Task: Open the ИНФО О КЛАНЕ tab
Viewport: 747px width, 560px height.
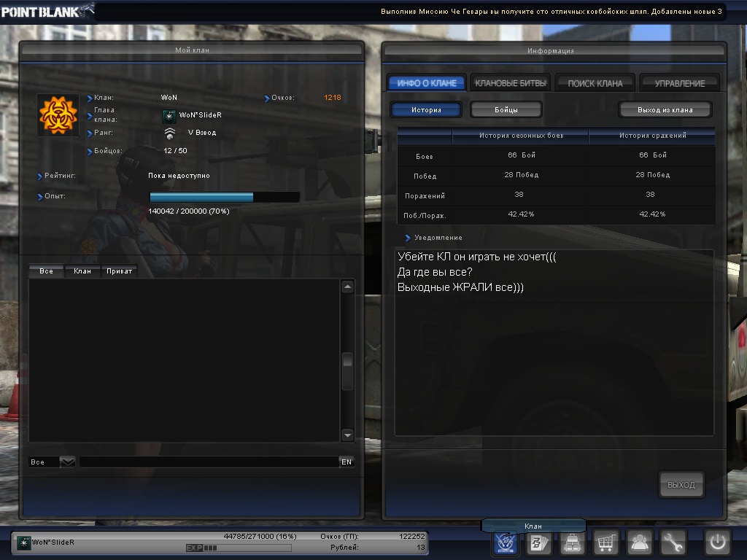Action: (426, 83)
